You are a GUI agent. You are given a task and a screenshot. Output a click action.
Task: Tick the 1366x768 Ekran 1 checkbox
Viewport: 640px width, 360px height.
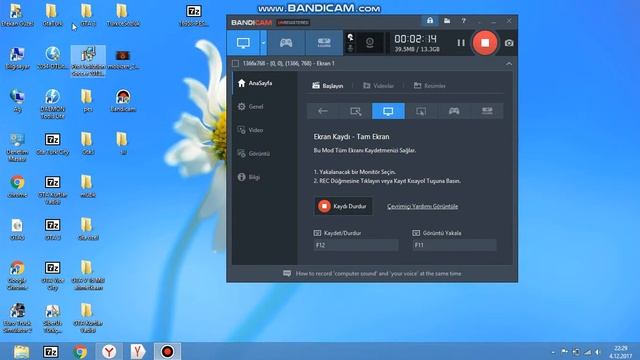(236, 63)
